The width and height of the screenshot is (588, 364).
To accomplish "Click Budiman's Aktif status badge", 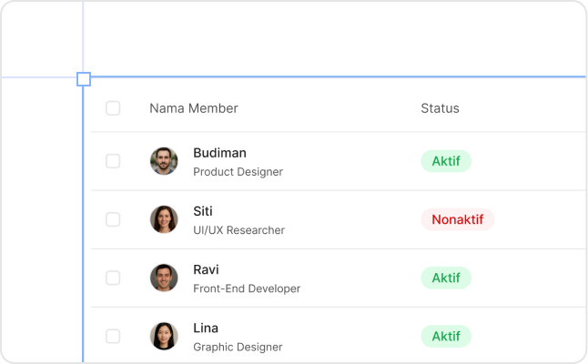I will [445, 161].
